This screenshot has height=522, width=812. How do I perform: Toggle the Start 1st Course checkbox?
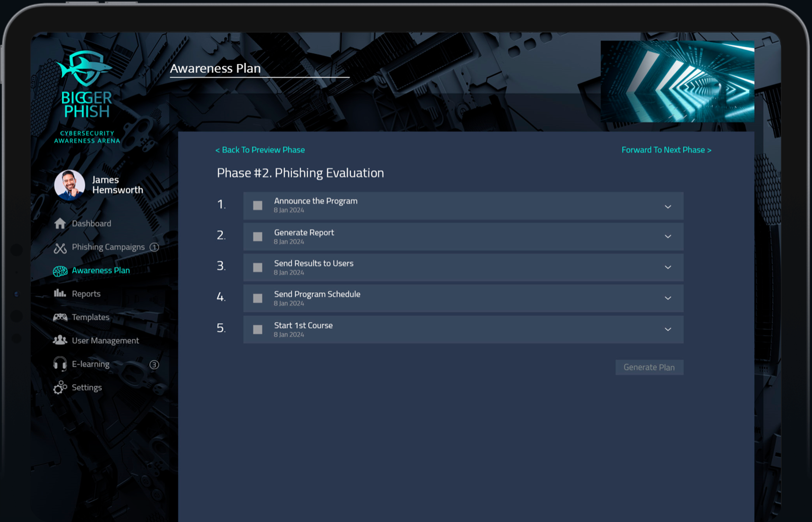[258, 329]
